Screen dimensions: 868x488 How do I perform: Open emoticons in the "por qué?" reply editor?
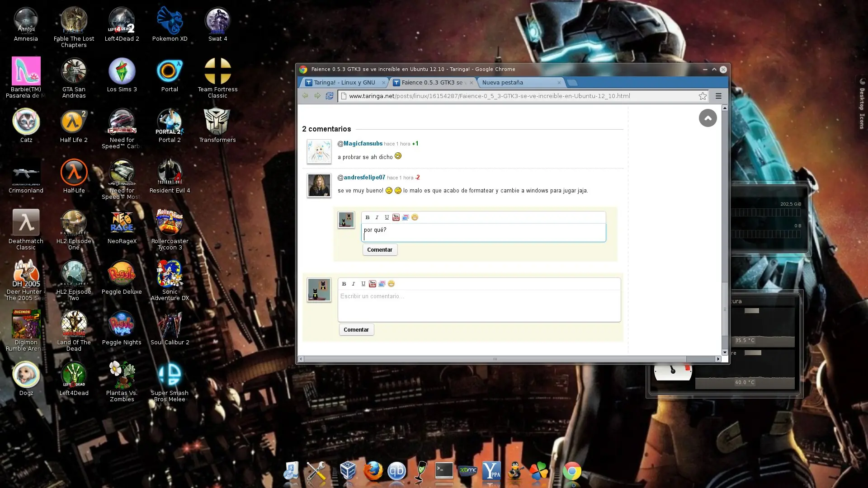coord(415,217)
